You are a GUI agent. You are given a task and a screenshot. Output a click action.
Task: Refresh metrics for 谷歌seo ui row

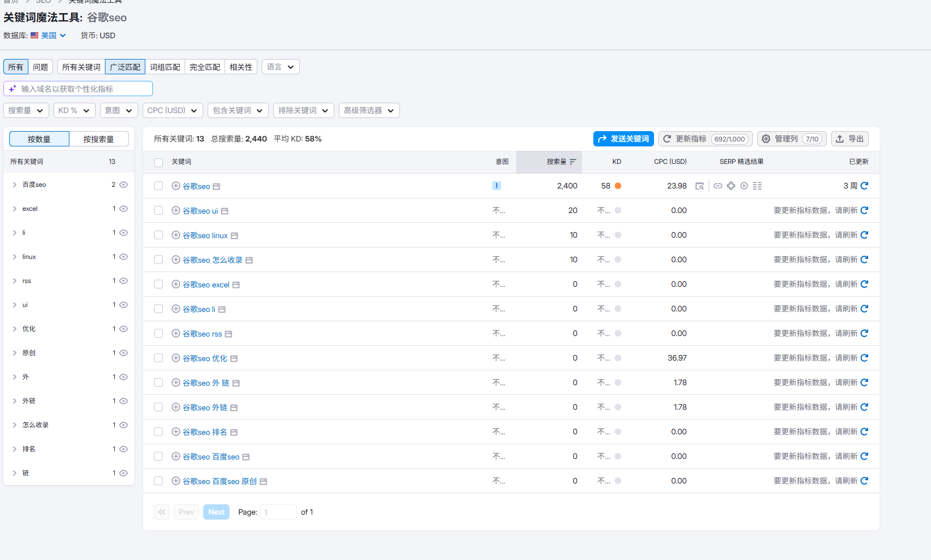(x=864, y=210)
